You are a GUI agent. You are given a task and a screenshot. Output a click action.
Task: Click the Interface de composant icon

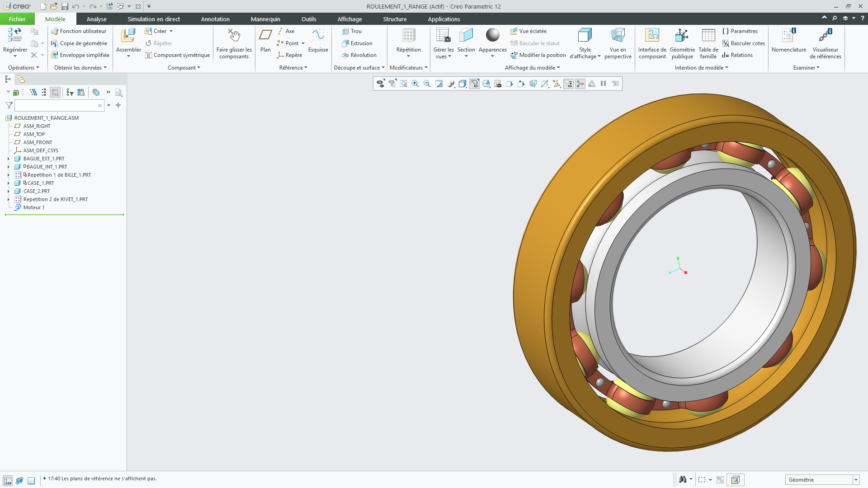pyautogui.click(x=652, y=35)
